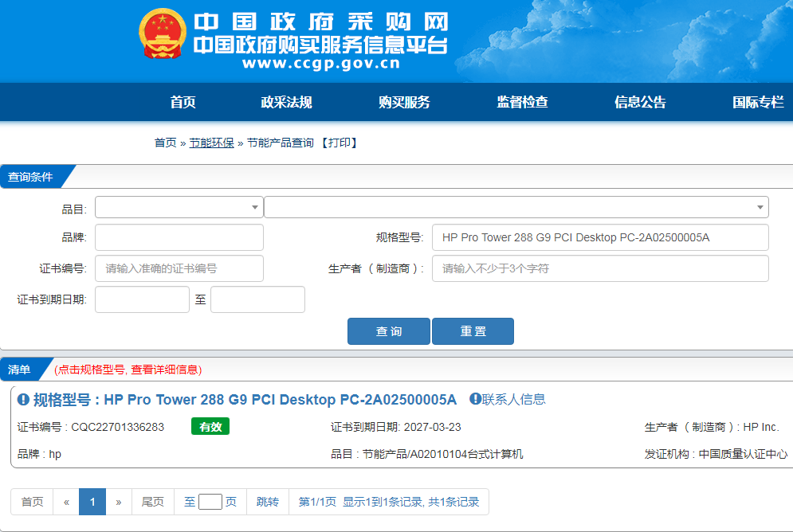Click the 【打印】 print link
793x532 pixels.
pos(340,143)
